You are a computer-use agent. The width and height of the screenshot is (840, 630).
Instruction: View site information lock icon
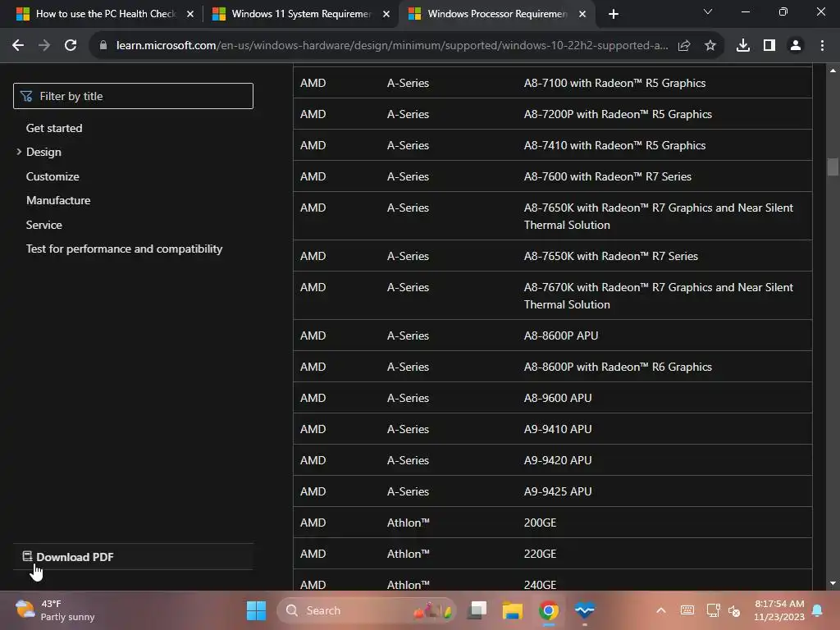[x=103, y=46]
